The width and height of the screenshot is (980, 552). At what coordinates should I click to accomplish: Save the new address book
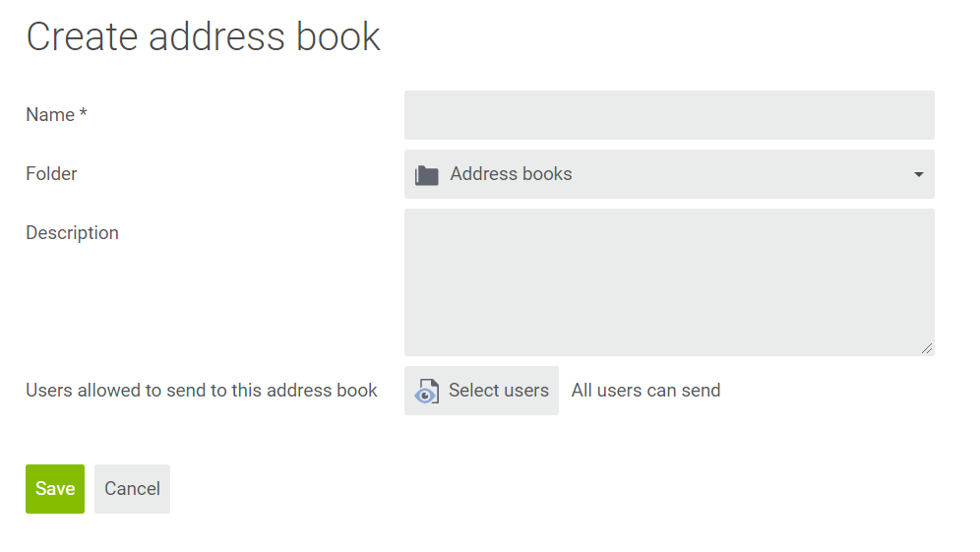tap(55, 489)
